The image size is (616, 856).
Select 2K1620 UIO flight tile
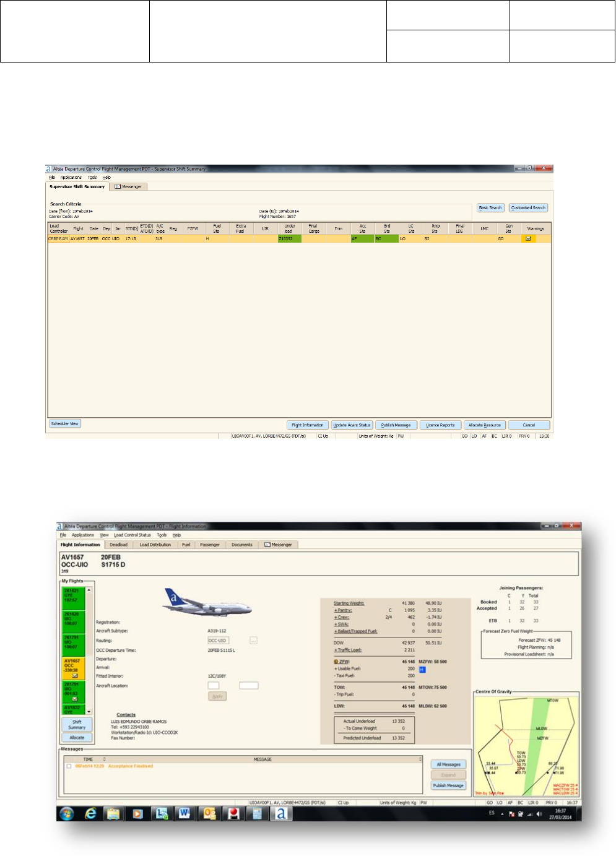click(x=74, y=621)
